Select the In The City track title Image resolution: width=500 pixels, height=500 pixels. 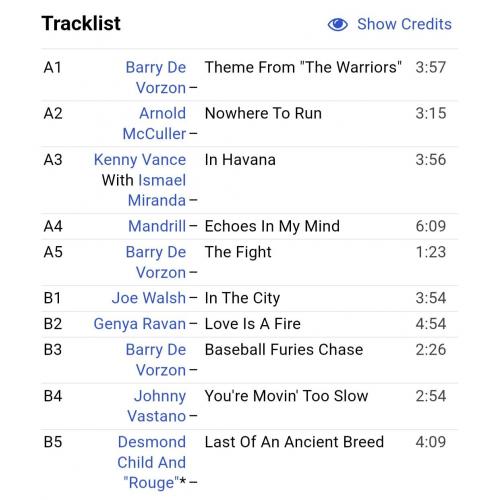coord(242,298)
